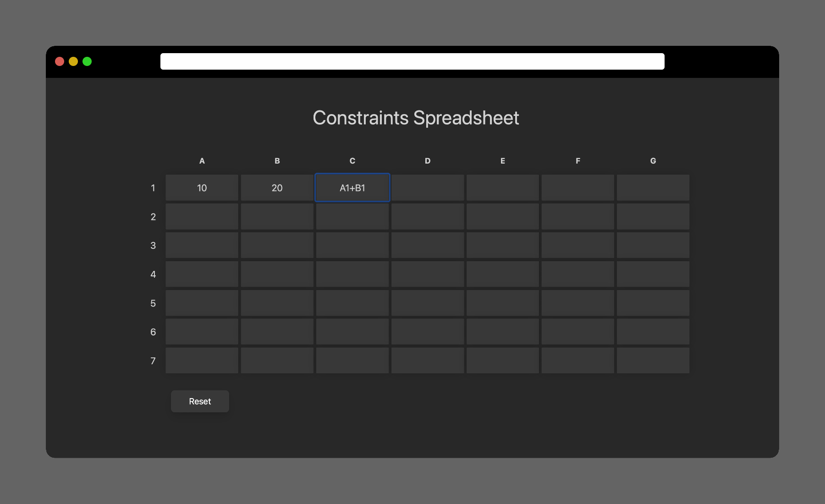Select empty cell G1
This screenshot has height=504, width=825.
point(653,188)
